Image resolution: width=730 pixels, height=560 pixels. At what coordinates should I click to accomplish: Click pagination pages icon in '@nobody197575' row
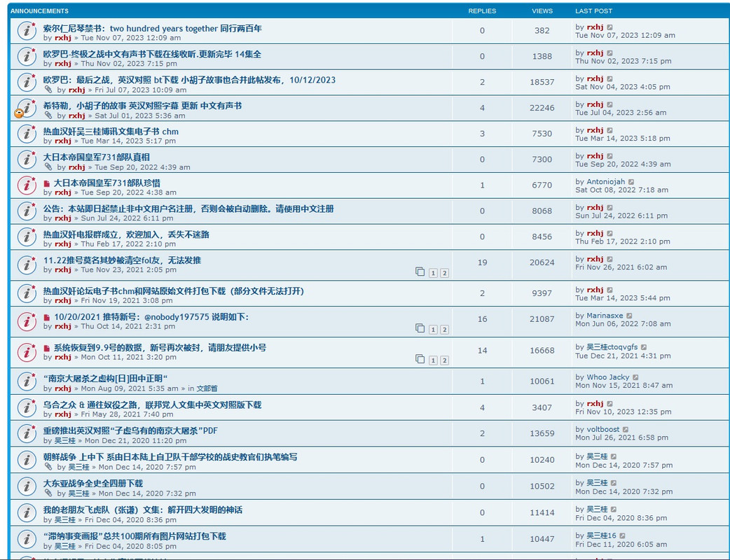(x=420, y=328)
